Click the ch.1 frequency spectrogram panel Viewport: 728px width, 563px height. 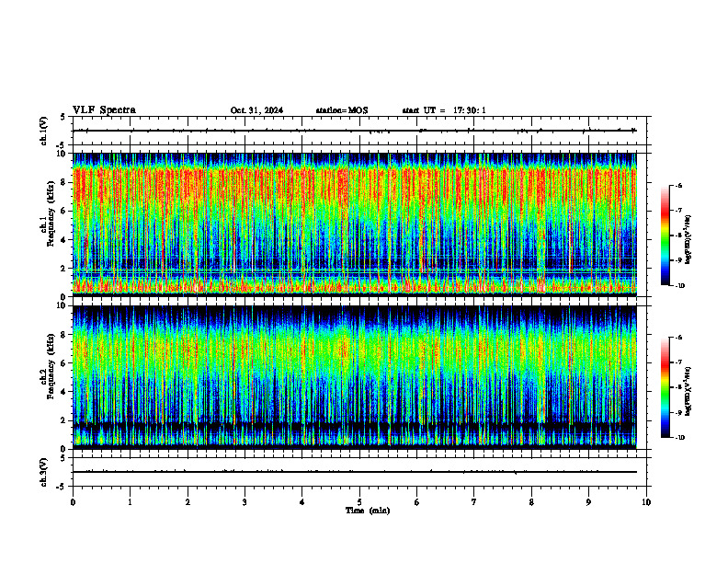click(x=355, y=224)
